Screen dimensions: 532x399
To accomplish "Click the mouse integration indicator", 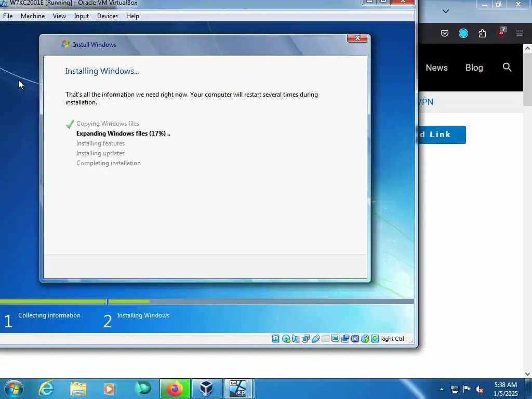I will click(x=365, y=339).
